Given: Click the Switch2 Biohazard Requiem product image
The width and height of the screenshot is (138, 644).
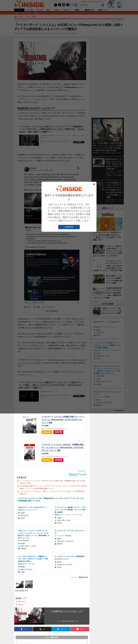Looking at the screenshot, I should pyautogui.click(x=30, y=453).
